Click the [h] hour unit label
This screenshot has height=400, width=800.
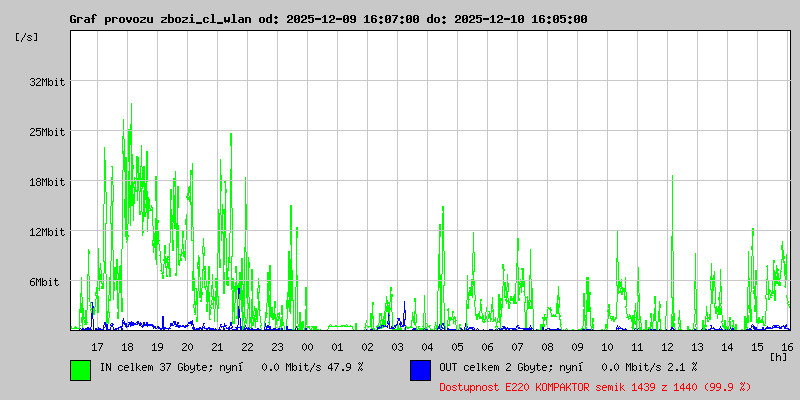tap(778, 357)
